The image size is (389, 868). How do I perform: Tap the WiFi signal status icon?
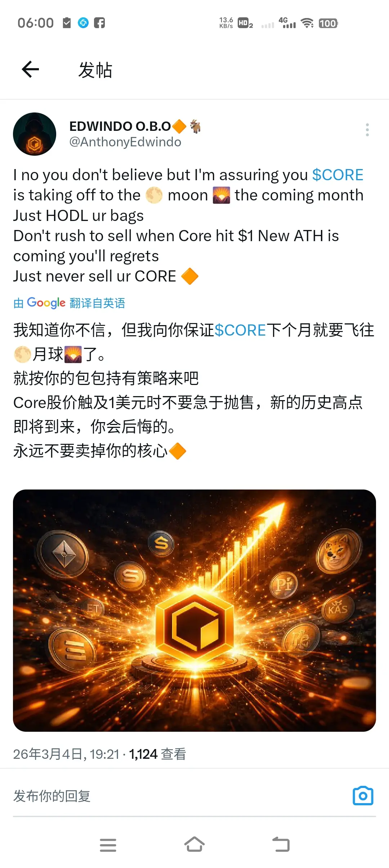click(307, 23)
